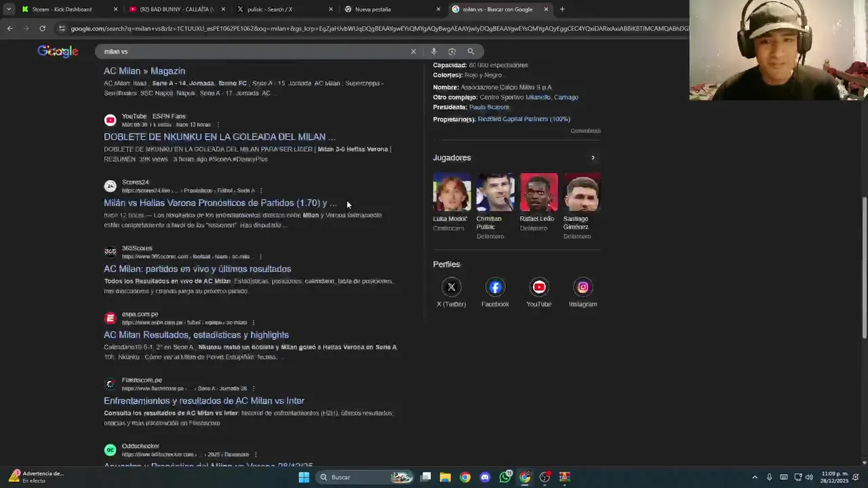Open DOBLETE DE NKUNKU EN LA GOLEADA link
Viewport: 868px width, 488px height.
tap(220, 137)
